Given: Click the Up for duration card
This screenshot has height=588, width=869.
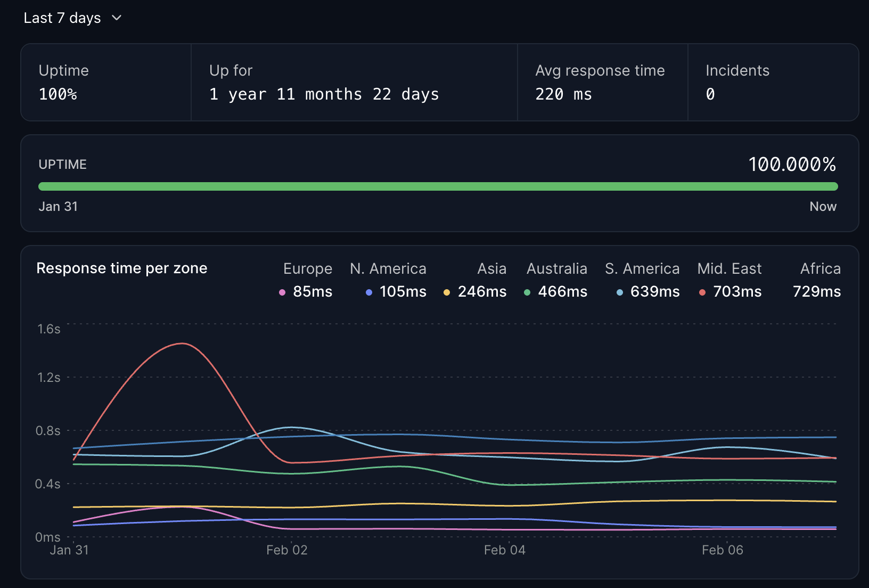Looking at the screenshot, I should click(x=354, y=83).
